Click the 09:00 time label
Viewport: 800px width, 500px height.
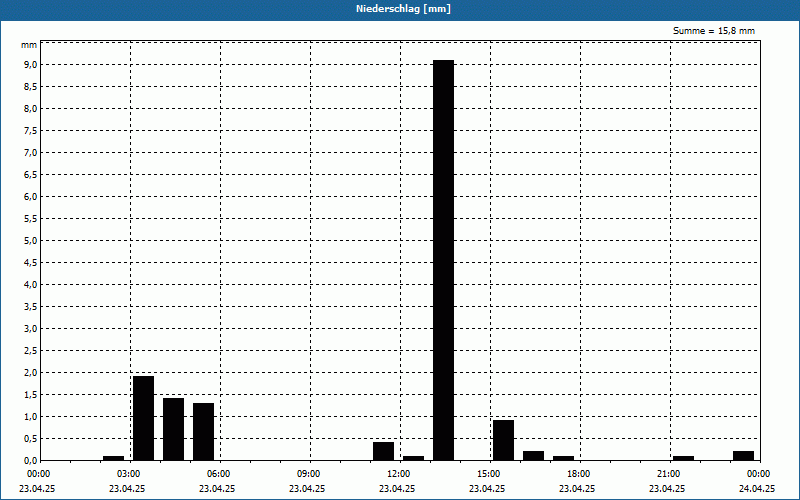pos(309,474)
